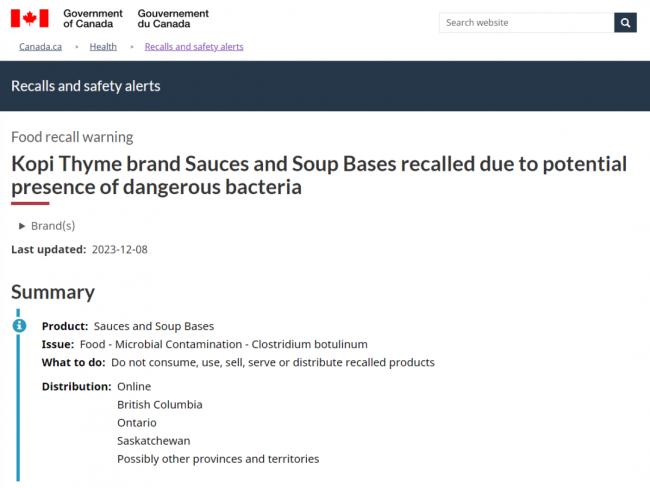The width and height of the screenshot is (650, 488).
Task: Click the Government of Canada wordmark
Action: point(93,19)
